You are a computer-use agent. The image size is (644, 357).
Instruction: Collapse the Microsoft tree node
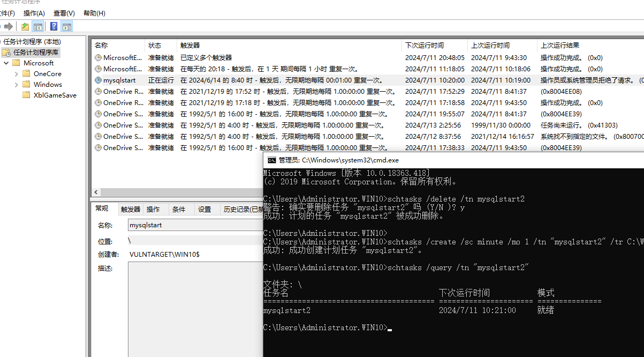coord(6,63)
